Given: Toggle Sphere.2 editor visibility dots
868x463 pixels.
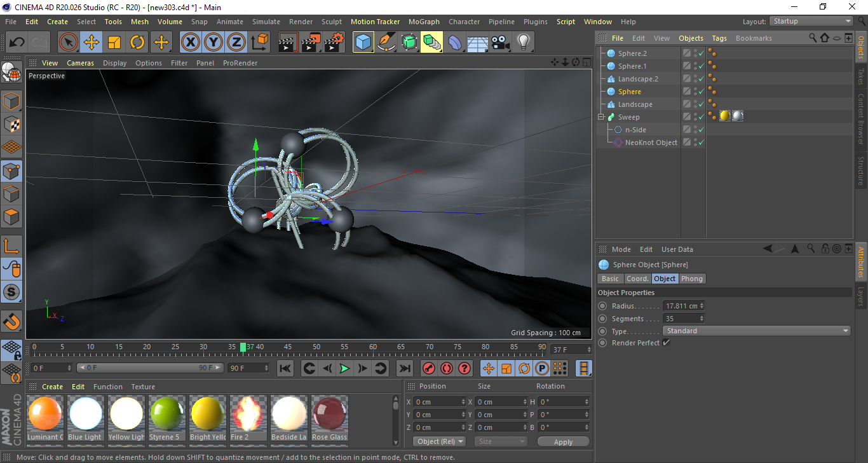Looking at the screenshot, I should coord(695,53).
